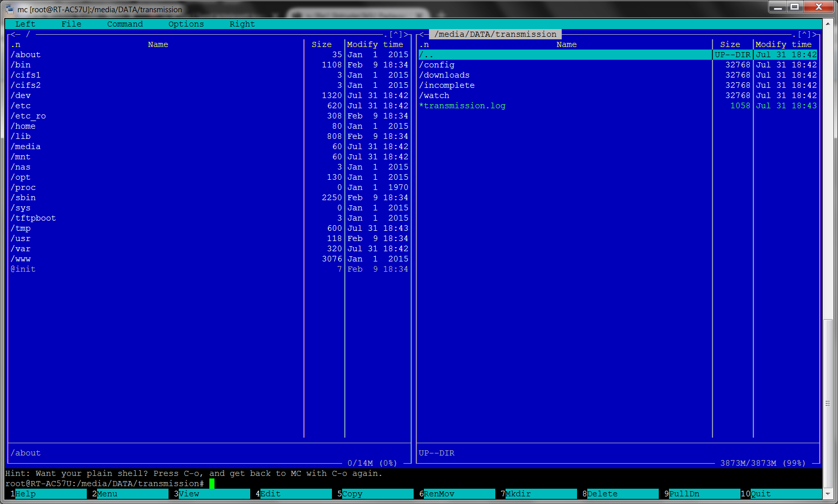Click the right panel history forward arrow

[815, 34]
